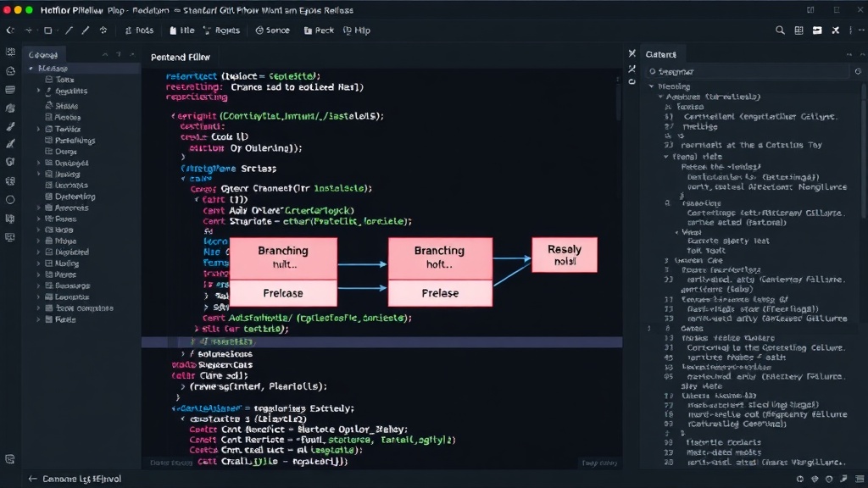This screenshot has height=488, width=868.
Task: Select the rectangle tool in the toolbar
Action: 48,30
